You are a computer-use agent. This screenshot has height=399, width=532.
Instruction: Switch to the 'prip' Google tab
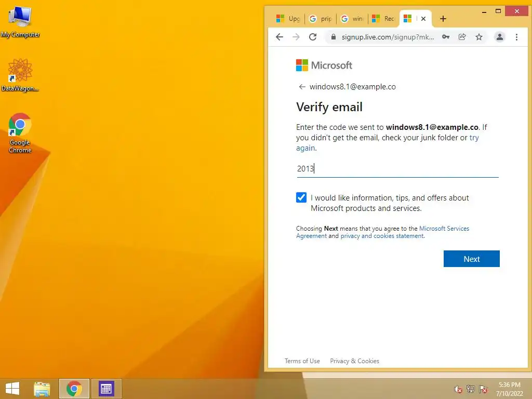[321, 19]
